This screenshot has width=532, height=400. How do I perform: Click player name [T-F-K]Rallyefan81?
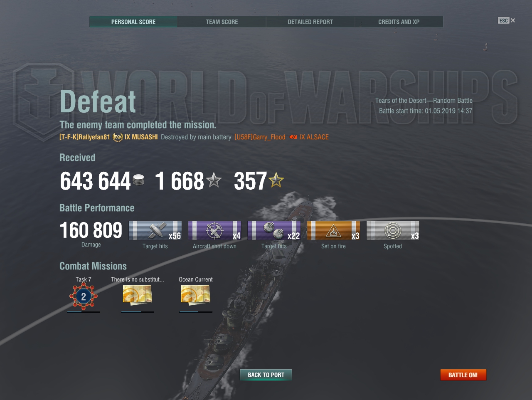[85, 137]
